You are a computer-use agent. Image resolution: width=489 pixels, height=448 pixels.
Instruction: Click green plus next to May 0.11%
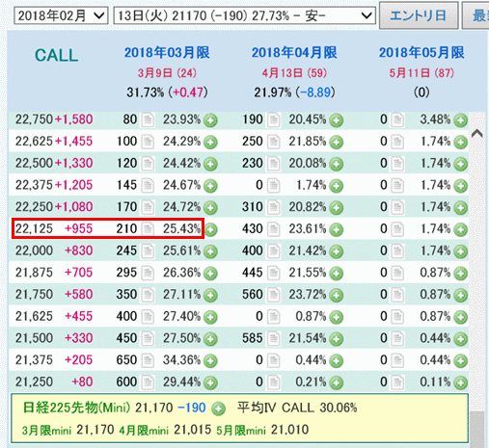tap(461, 382)
